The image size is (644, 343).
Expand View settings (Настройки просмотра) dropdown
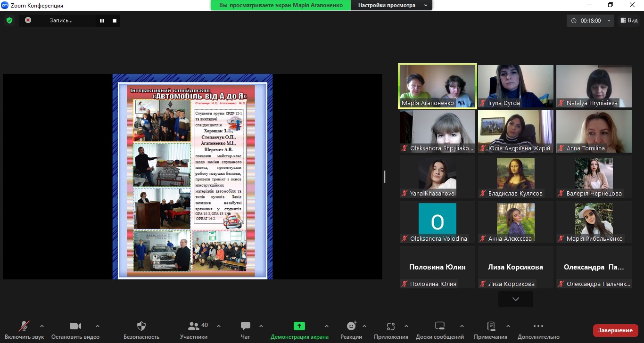(392, 6)
